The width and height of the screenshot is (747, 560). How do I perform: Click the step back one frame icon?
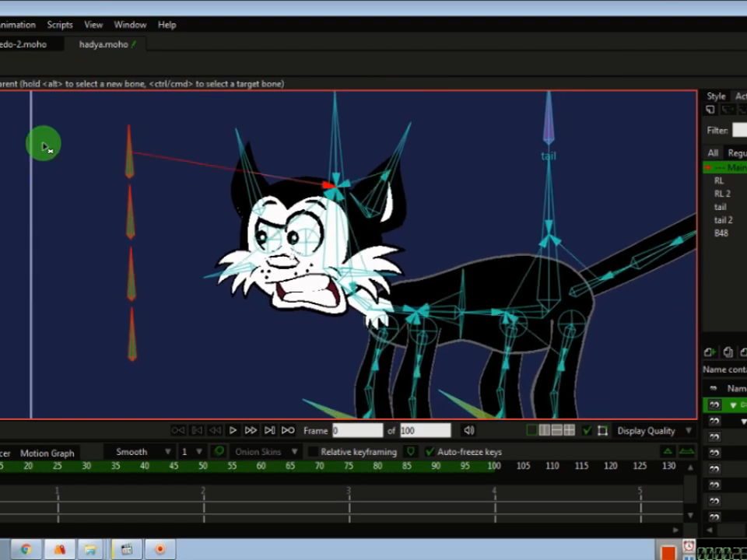tap(197, 430)
